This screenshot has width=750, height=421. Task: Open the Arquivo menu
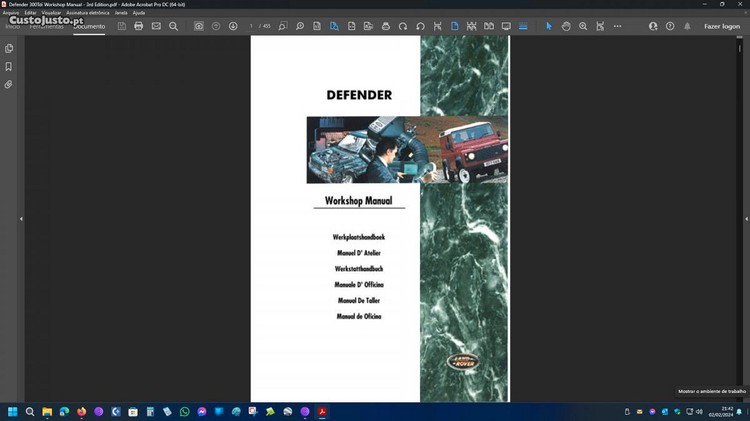[11, 13]
